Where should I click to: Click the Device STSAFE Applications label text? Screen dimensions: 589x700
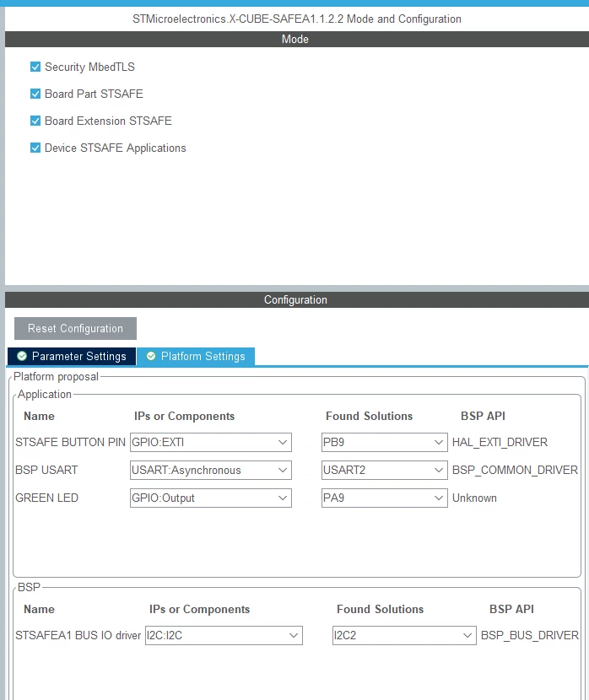116,148
